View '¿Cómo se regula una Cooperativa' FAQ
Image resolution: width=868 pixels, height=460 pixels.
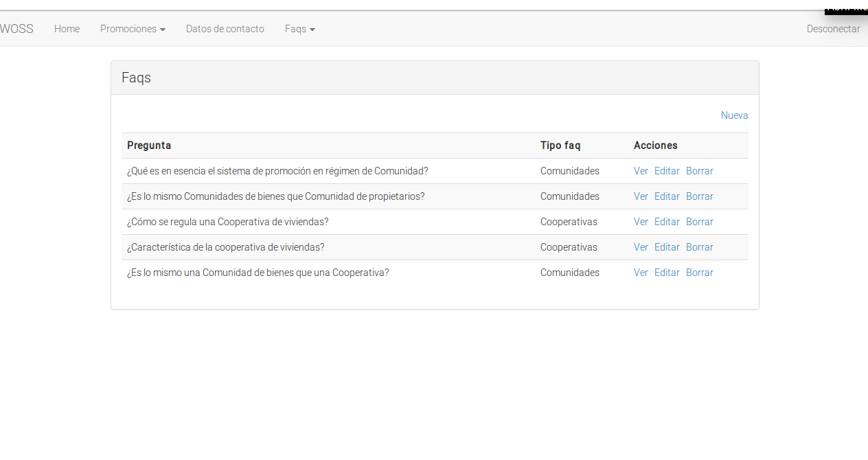tap(641, 222)
